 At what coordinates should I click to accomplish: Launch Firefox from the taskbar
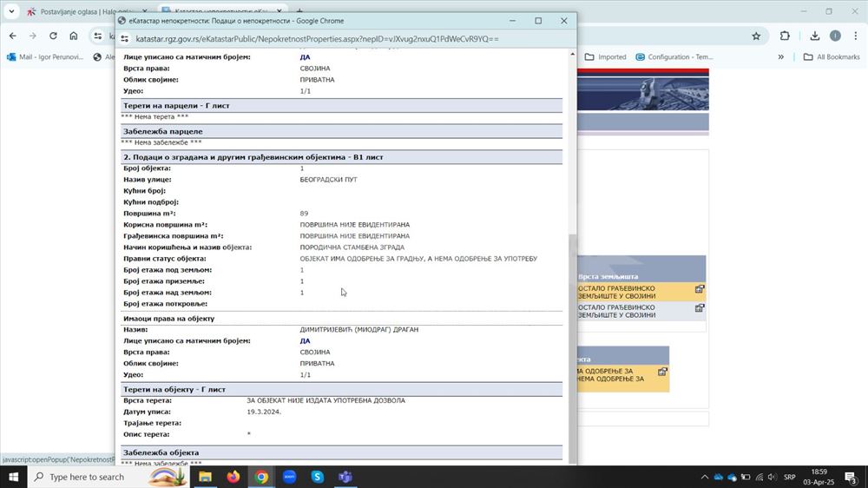[x=233, y=477]
